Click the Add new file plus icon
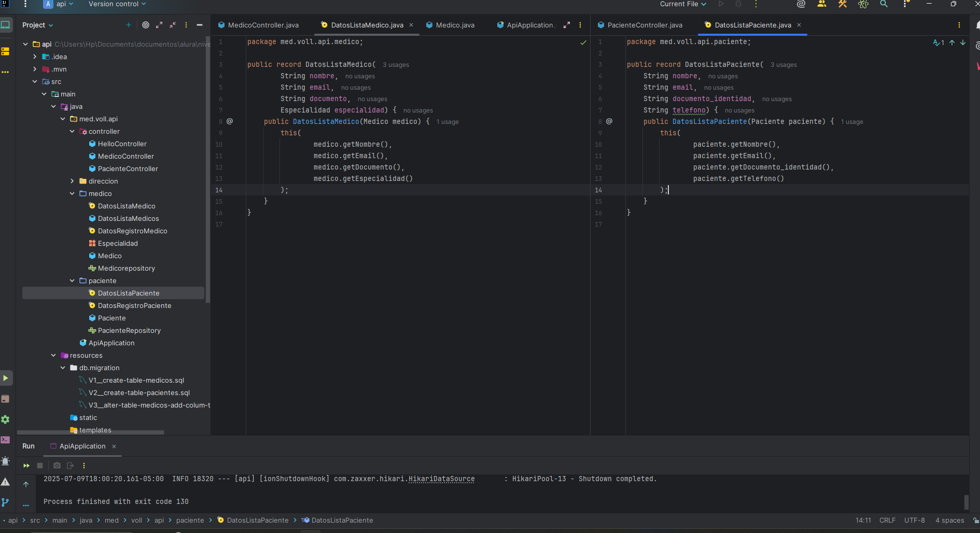Screen dimensions: 980x533 point(129,25)
